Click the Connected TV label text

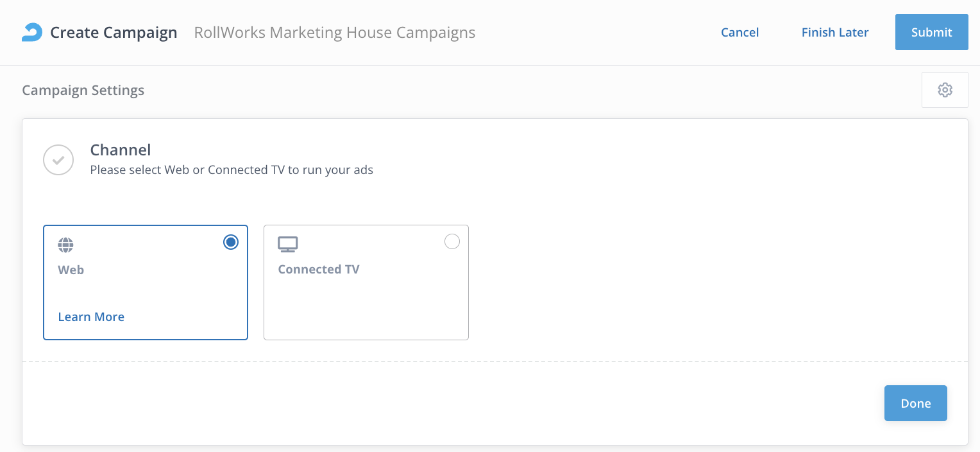coord(318,269)
